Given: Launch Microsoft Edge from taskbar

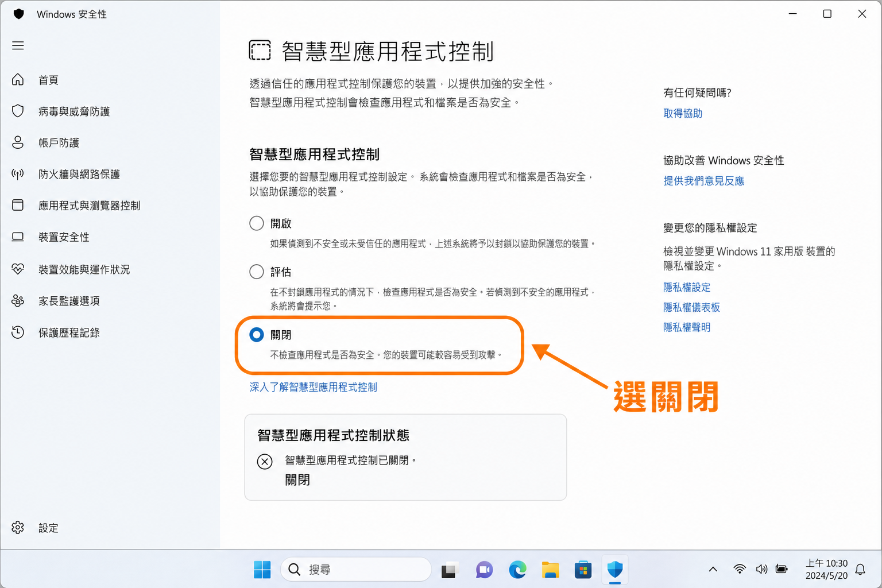Looking at the screenshot, I should [517, 570].
